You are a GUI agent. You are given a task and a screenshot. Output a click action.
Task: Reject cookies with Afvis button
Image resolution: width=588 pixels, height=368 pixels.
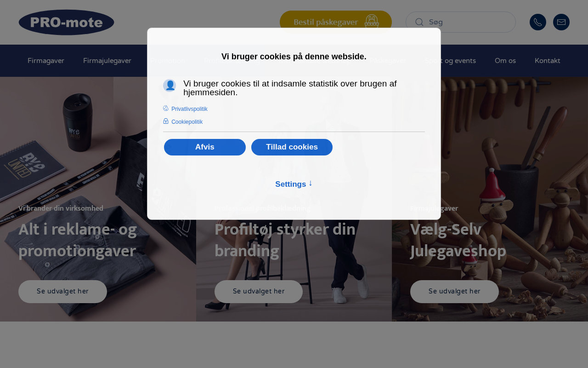point(205,147)
